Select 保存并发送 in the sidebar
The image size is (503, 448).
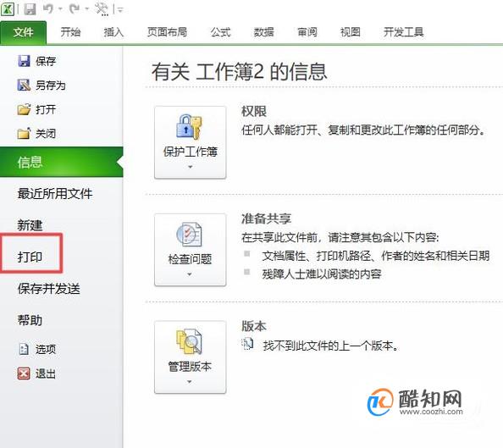click(49, 289)
